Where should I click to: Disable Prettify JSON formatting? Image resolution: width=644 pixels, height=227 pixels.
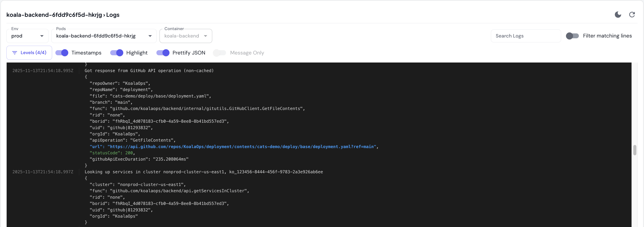point(163,53)
